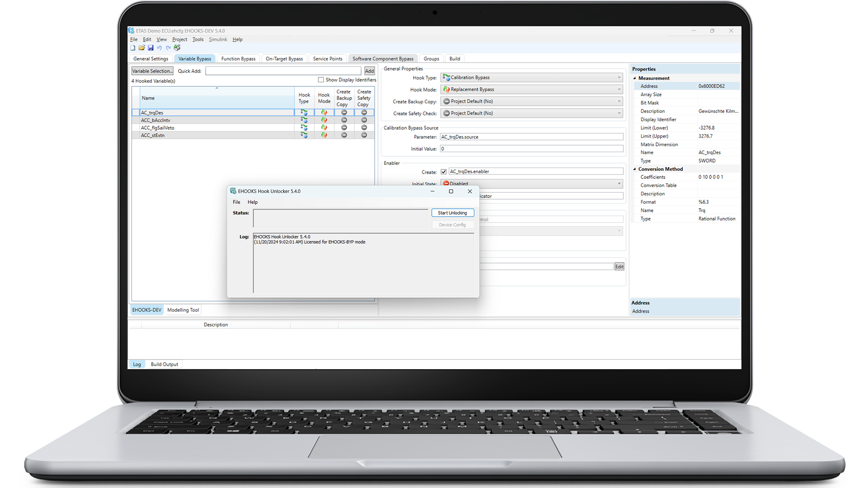The image size is (868, 488).
Task: Click the Add button next to Quick Add
Action: click(x=369, y=71)
